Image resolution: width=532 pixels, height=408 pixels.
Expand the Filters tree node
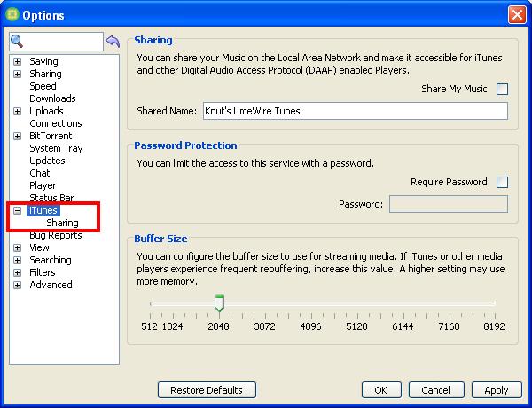click(x=18, y=272)
